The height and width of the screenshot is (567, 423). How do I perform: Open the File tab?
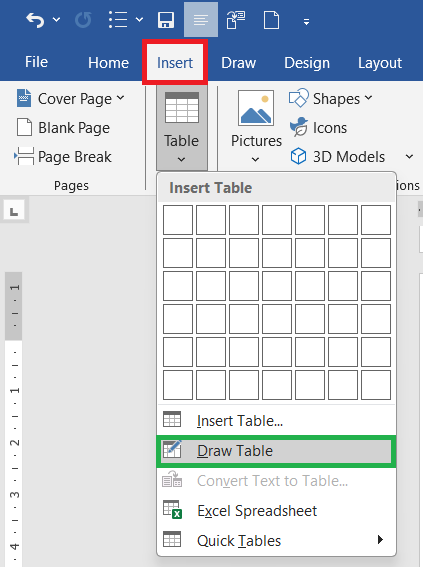36,62
